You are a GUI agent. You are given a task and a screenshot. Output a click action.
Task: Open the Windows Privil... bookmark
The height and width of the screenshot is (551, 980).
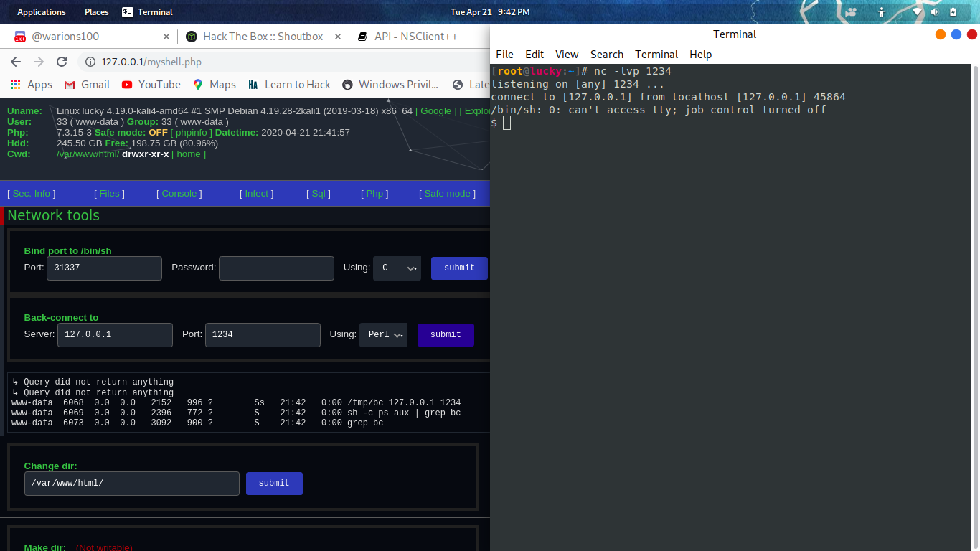390,85
